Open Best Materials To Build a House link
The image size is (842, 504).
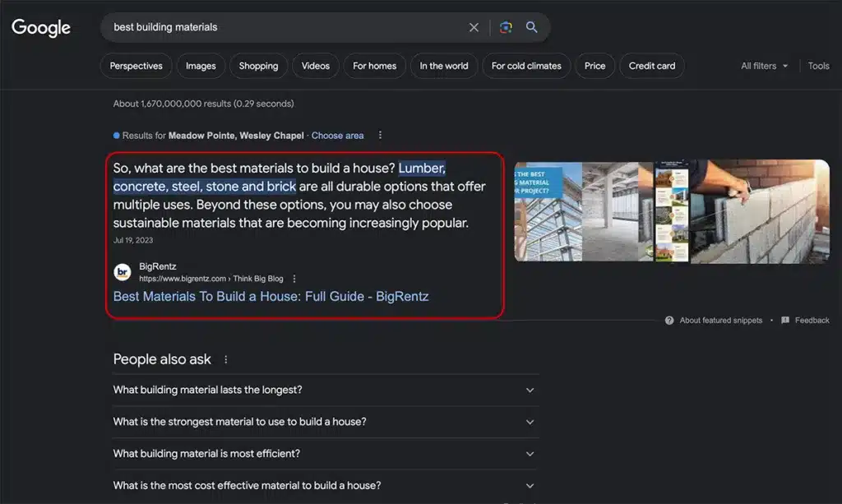tap(271, 296)
